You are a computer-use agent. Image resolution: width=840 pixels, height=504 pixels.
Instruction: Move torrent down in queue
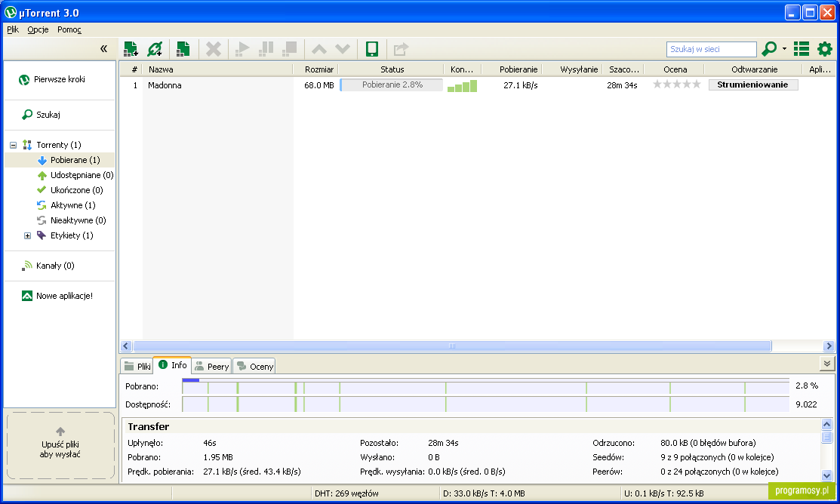(343, 49)
